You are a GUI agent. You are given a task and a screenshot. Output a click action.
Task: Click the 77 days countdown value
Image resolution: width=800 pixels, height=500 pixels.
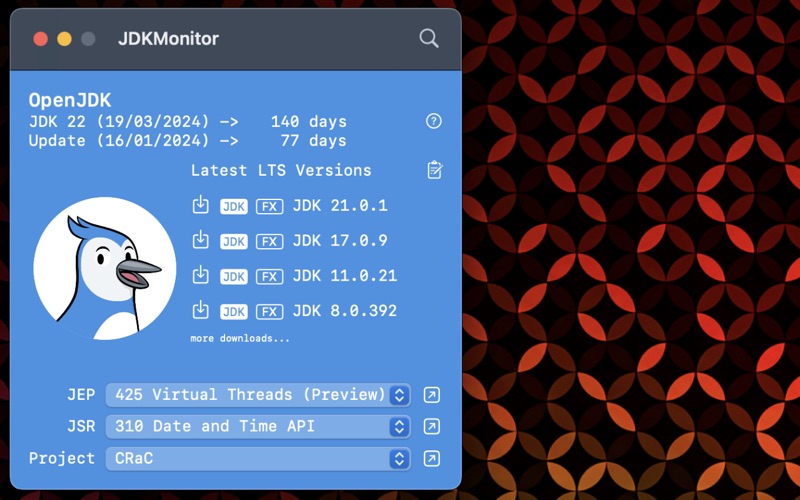pos(313,141)
